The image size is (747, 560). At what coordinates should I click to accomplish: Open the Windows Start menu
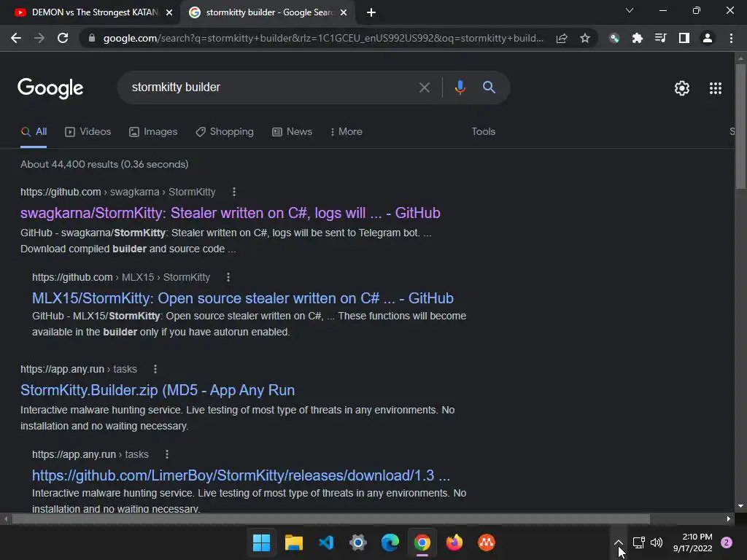[x=261, y=542]
